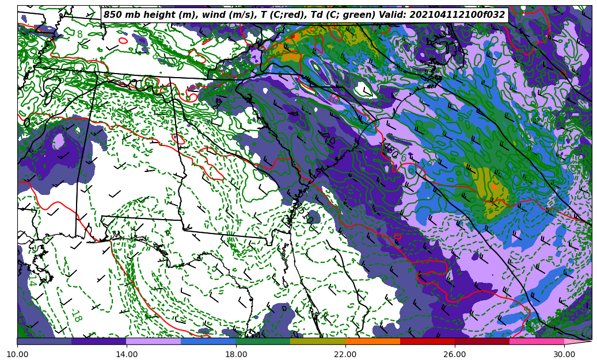Choose the bright red 24–26 colorbar segment
Screen dimensions: 597x364
coord(427,341)
